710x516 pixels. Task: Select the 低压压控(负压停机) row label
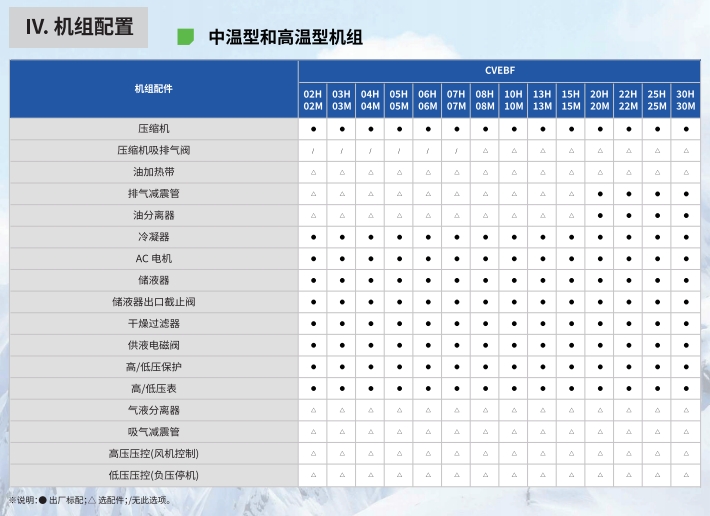[x=154, y=475]
